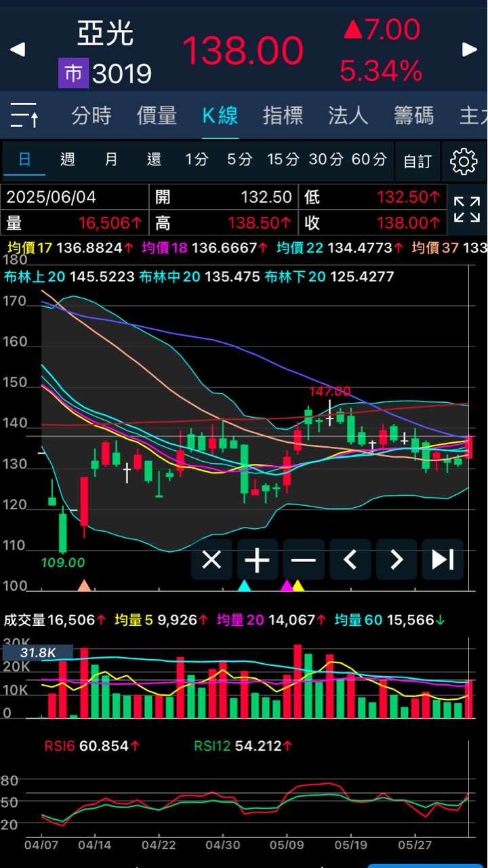
Task: Switch to 分時 tab
Action: click(x=91, y=116)
